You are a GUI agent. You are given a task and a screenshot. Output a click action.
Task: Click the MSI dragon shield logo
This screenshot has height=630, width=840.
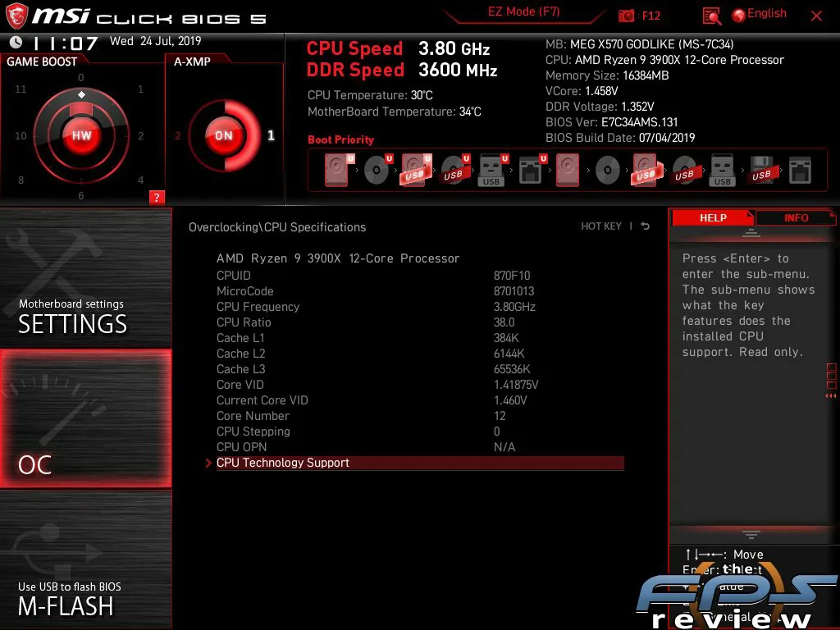click(16, 16)
